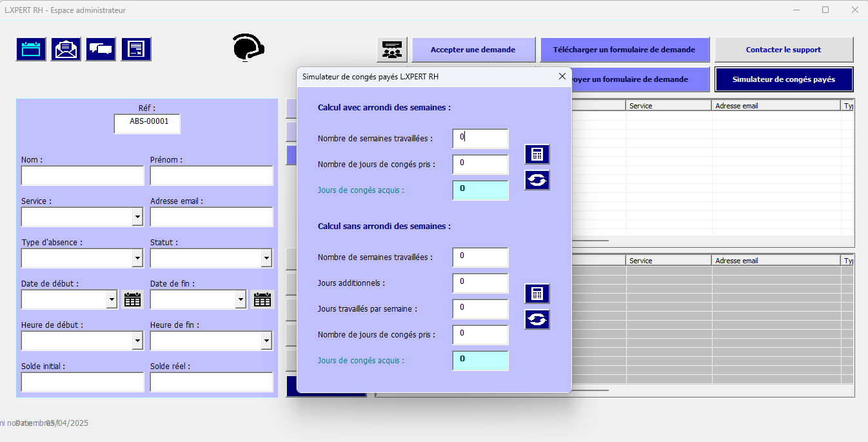Click the team presentation icon button
The height and width of the screenshot is (442, 868).
pyautogui.click(x=392, y=50)
